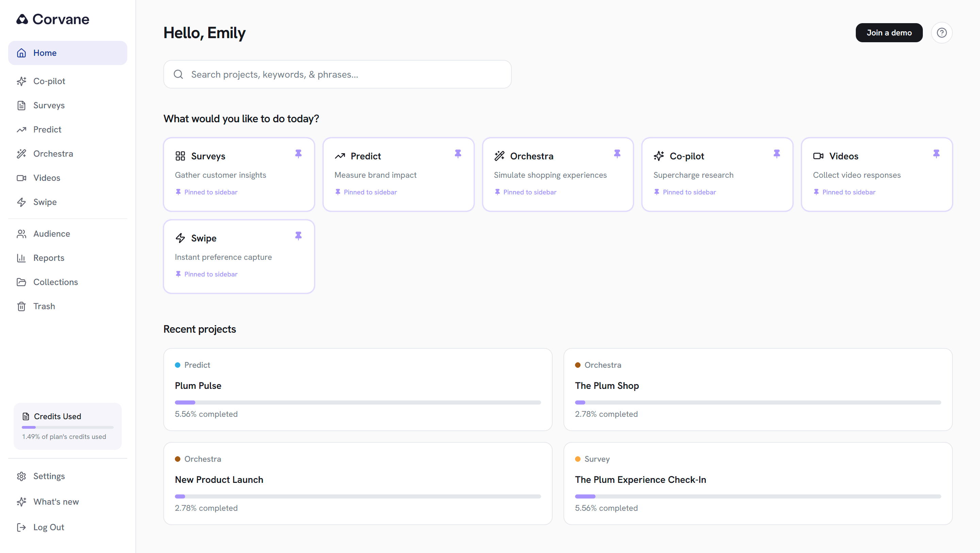Open The Plum Experience Check-In project
The width and height of the screenshot is (980, 553).
point(640,479)
